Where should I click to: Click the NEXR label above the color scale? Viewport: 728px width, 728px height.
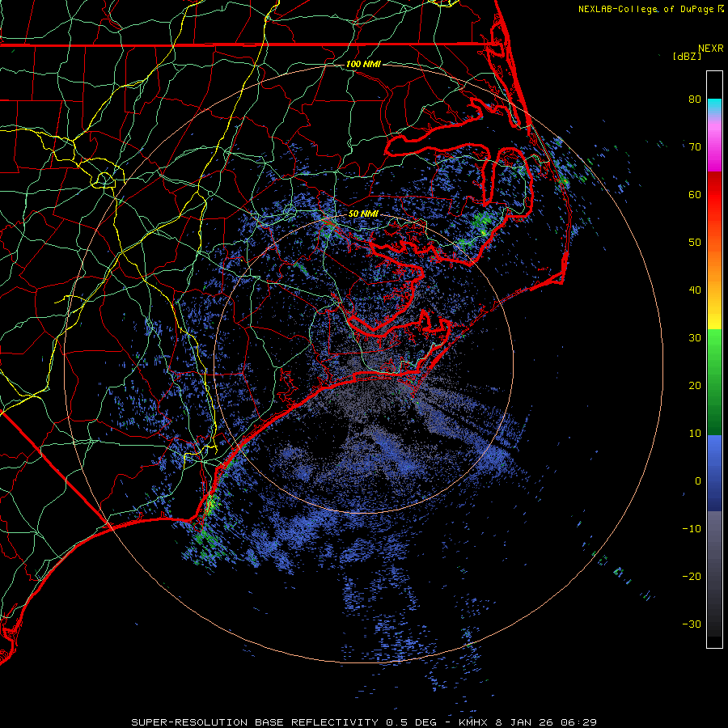710,49
